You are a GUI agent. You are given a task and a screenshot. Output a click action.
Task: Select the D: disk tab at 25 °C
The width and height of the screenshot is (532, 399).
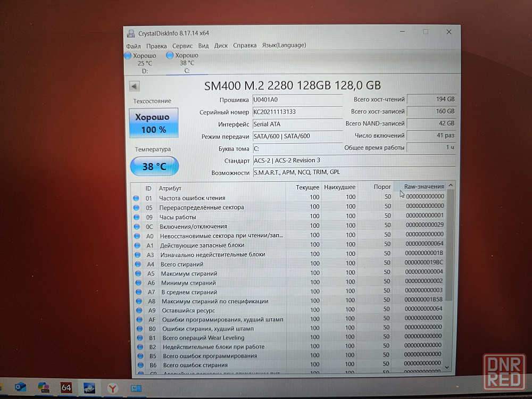(x=145, y=63)
